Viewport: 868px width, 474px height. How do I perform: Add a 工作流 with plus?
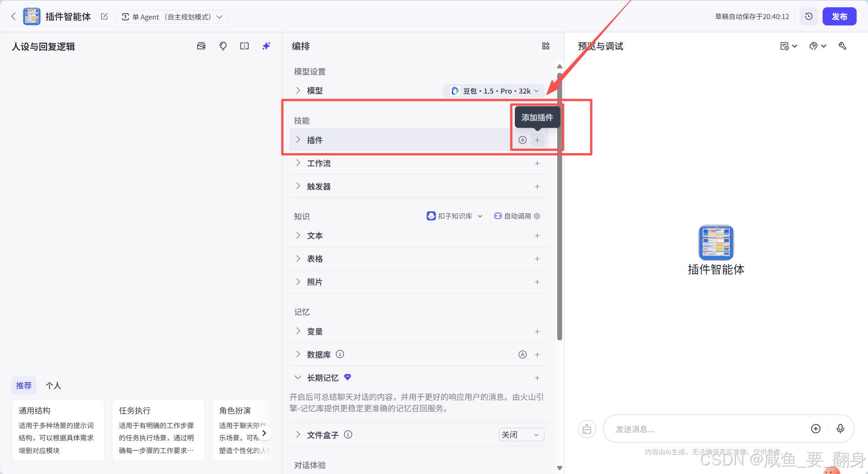point(537,163)
